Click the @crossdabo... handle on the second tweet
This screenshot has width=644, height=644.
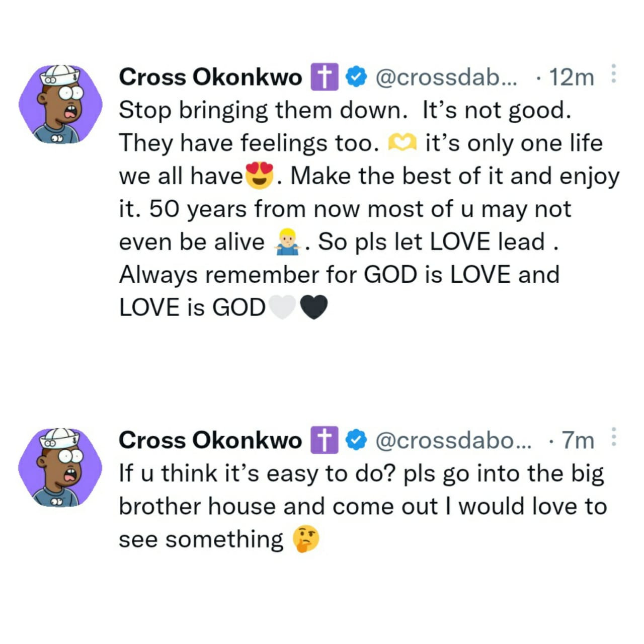[x=453, y=440]
